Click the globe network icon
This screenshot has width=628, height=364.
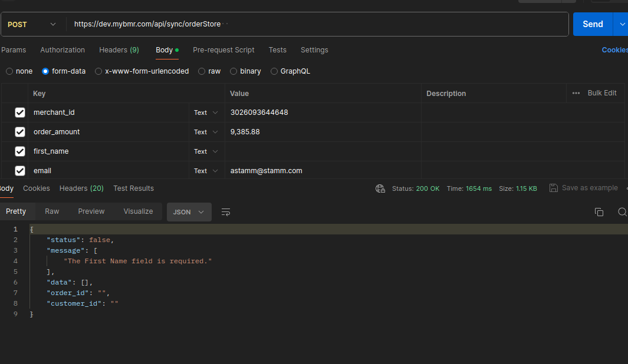tap(380, 188)
